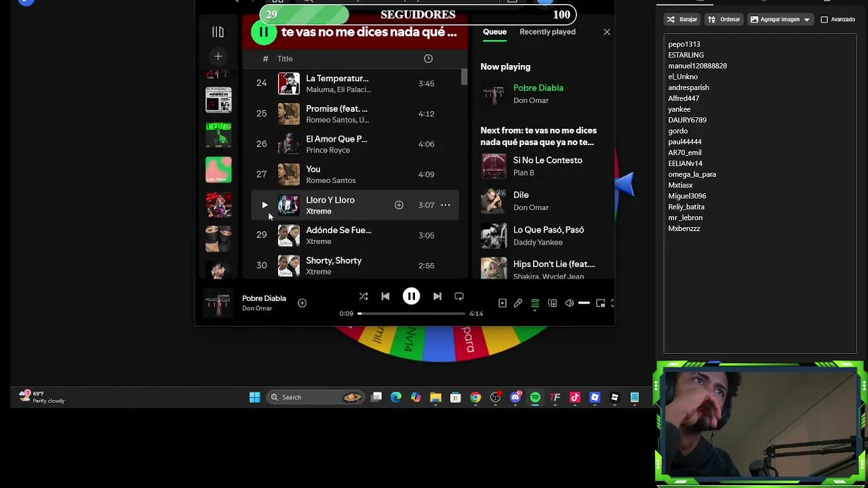
Task: Open Google Chrome from taskbar
Action: [x=475, y=397]
